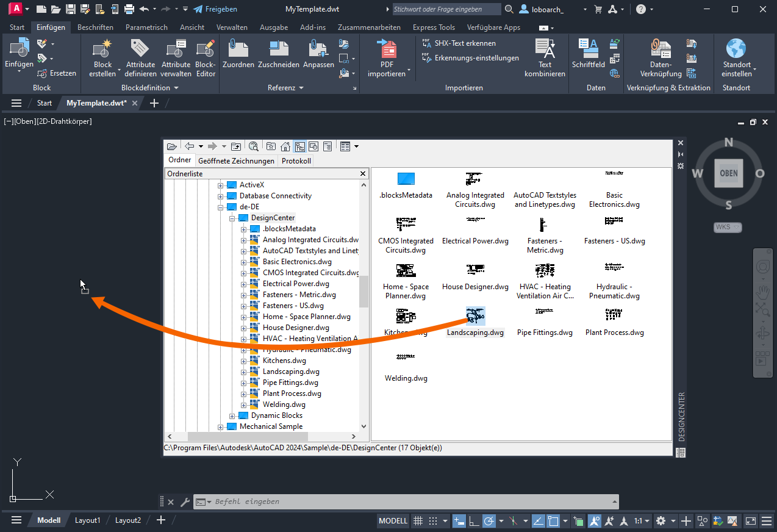
Task: Open DesignCenter search tool
Action: (254, 146)
